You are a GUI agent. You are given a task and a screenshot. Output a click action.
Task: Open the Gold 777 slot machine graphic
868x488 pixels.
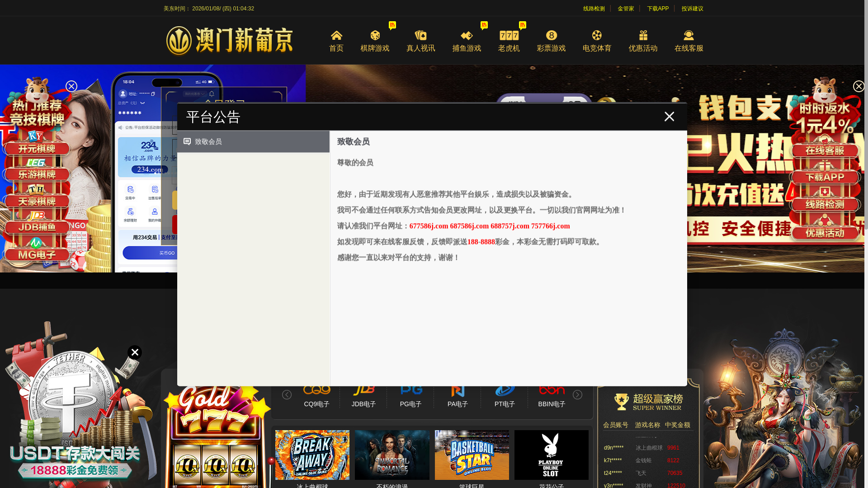(x=216, y=436)
